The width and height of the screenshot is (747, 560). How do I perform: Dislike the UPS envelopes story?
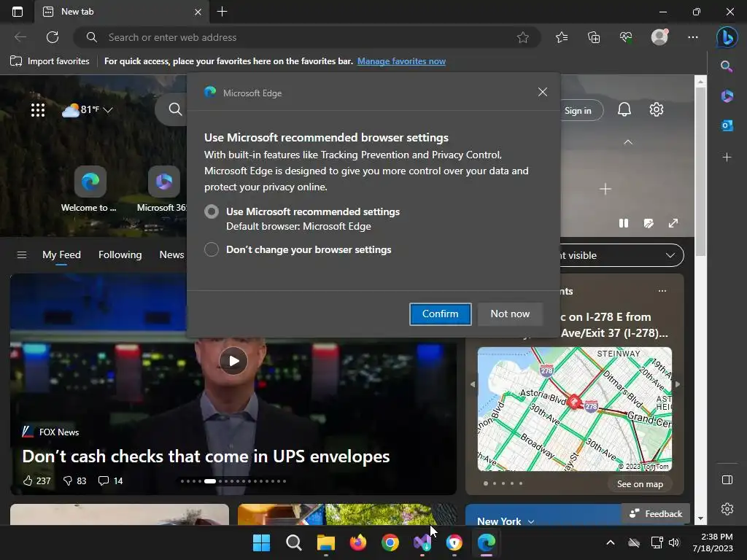coord(75,481)
